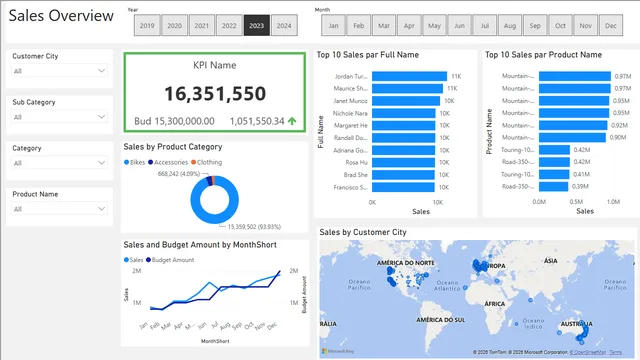Screen dimensions: 640x360
Task: Click the Sales by Customer City title
Action: (x=363, y=232)
